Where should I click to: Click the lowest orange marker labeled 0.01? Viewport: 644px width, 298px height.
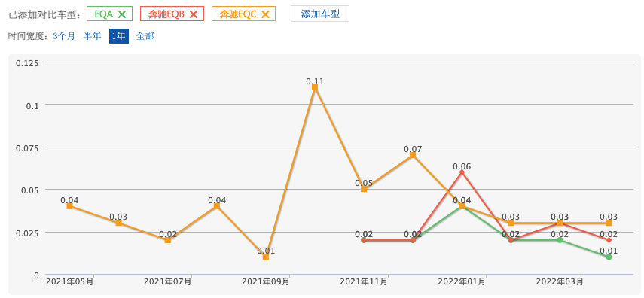pos(266,257)
